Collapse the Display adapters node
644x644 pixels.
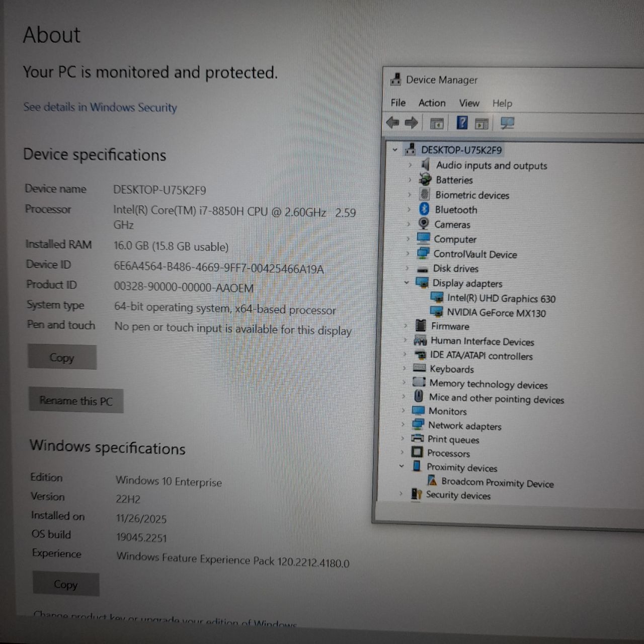407,283
